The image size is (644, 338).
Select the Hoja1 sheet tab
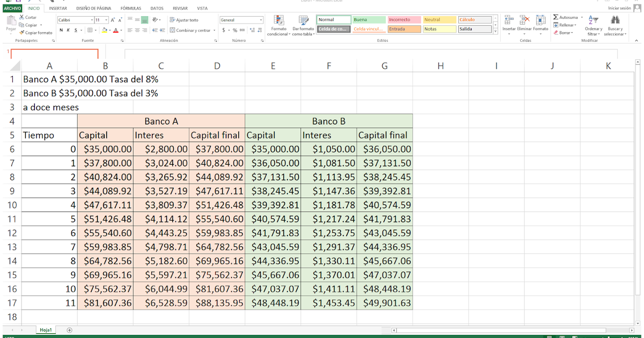pos(46,330)
